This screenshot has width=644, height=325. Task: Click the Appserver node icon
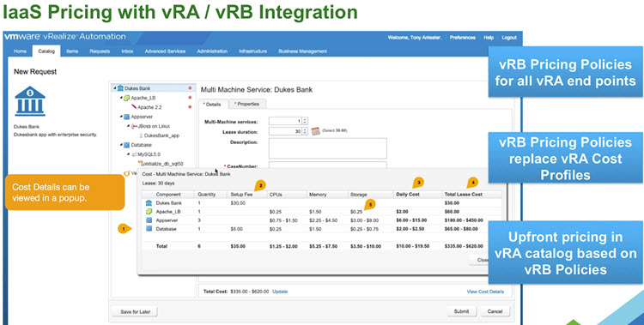[127, 117]
